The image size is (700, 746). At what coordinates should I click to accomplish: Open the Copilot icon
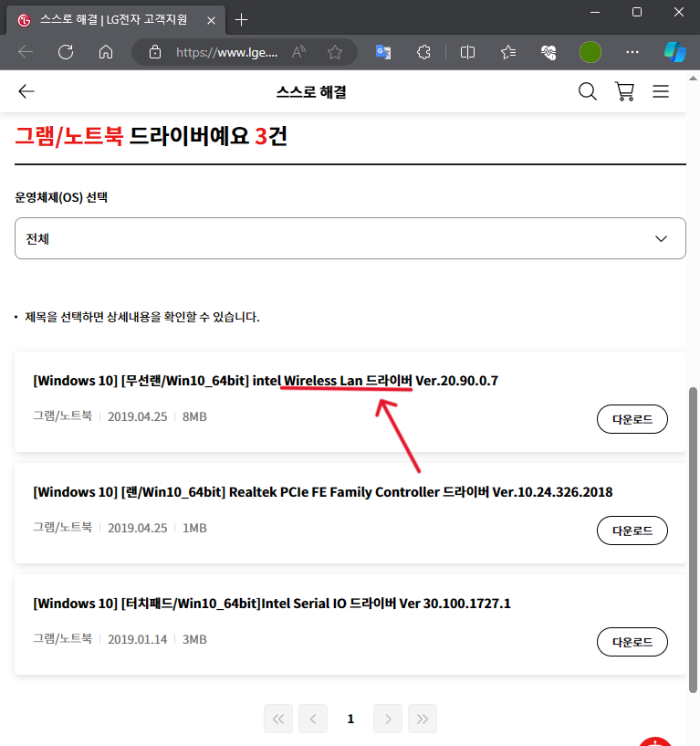pyautogui.click(x=675, y=52)
